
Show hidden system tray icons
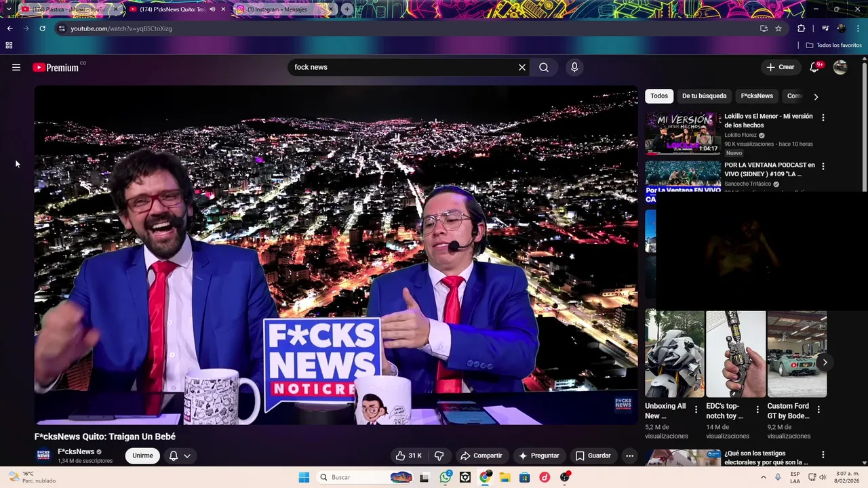(x=764, y=477)
